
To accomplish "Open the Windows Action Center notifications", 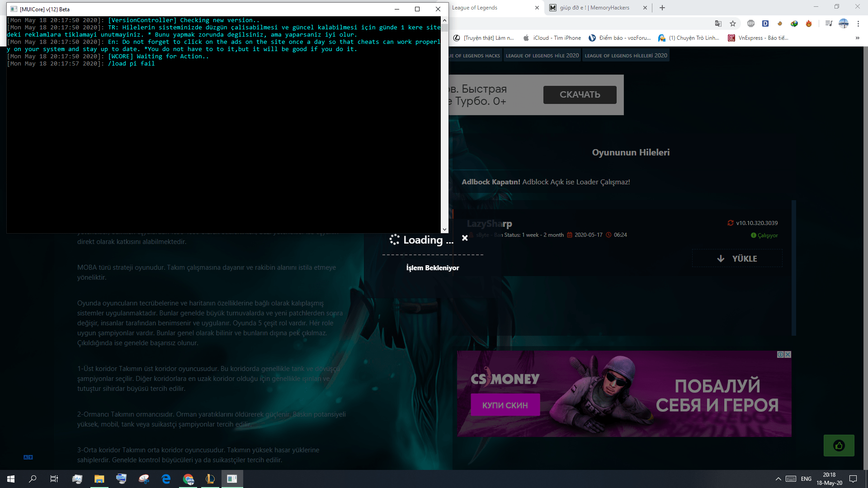I will [853, 479].
